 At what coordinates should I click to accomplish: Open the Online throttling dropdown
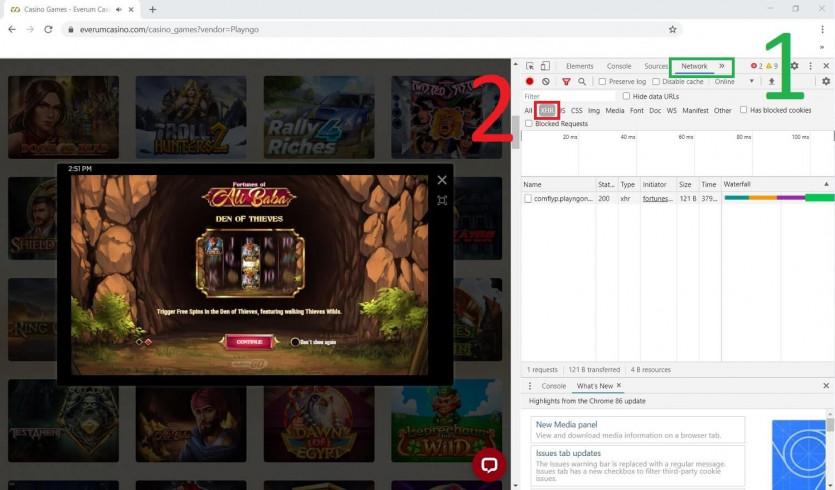point(734,81)
